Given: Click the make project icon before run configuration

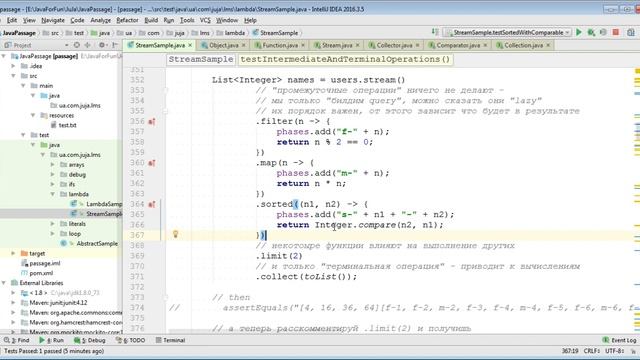Looking at the screenshot, I should tap(435, 32).
